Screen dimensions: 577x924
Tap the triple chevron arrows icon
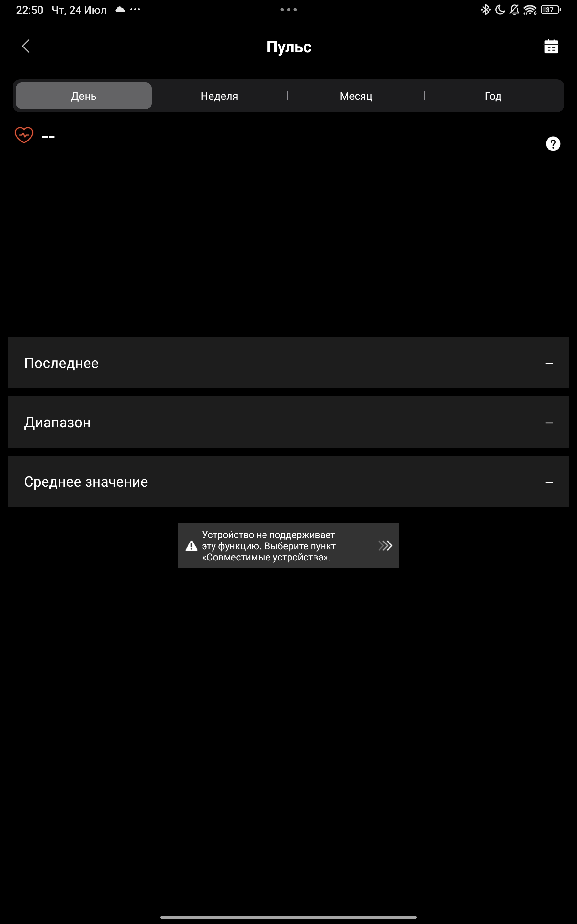tap(385, 546)
